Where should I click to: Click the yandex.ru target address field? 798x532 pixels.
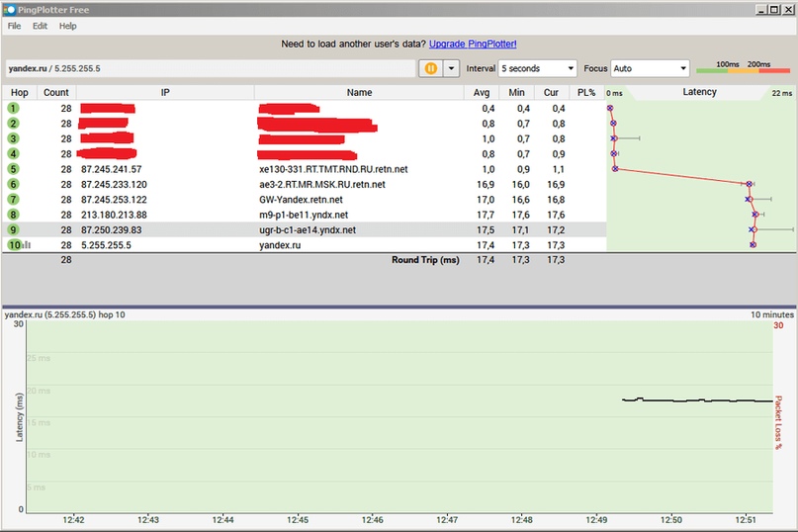point(208,68)
